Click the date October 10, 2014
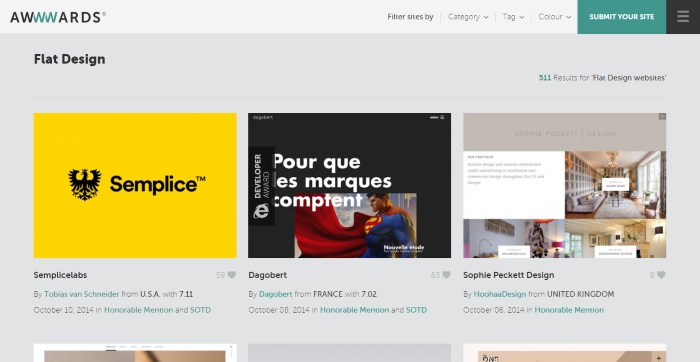This screenshot has width=700, height=362. 63,310
